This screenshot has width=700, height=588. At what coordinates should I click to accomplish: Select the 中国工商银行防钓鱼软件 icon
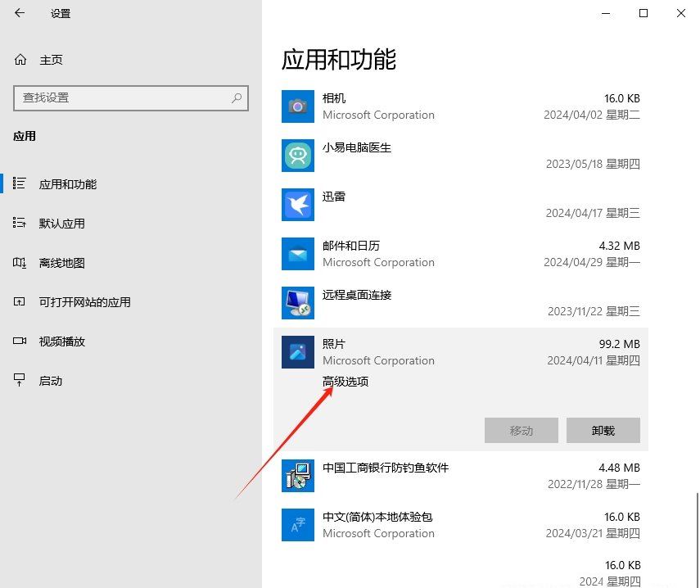tap(297, 476)
